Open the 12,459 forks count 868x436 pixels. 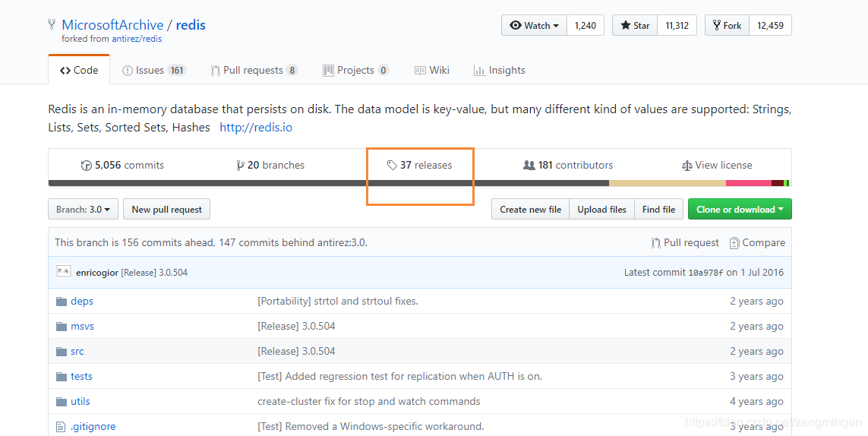point(771,26)
